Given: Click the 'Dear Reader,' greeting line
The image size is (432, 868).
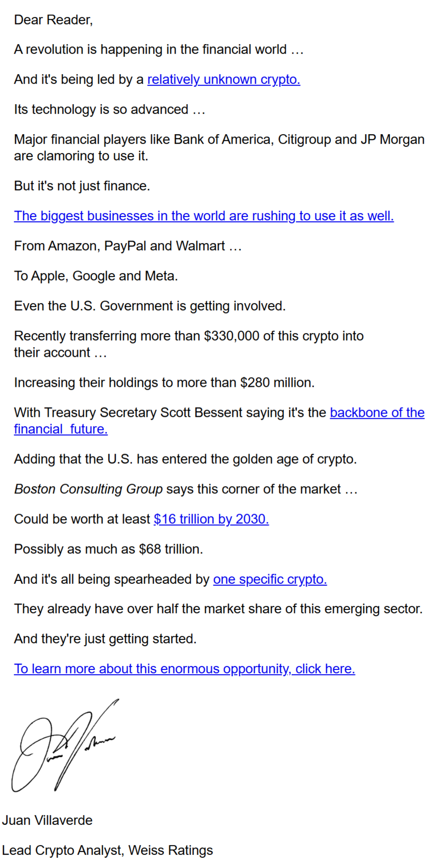Looking at the screenshot, I should tap(53, 20).
